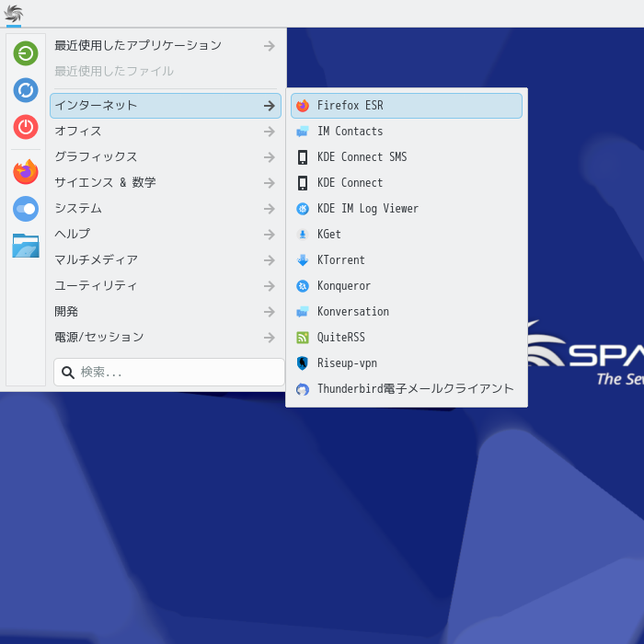644x644 pixels.
Task: Expand the ヘルプ submenu arrow
Action: (x=270, y=235)
